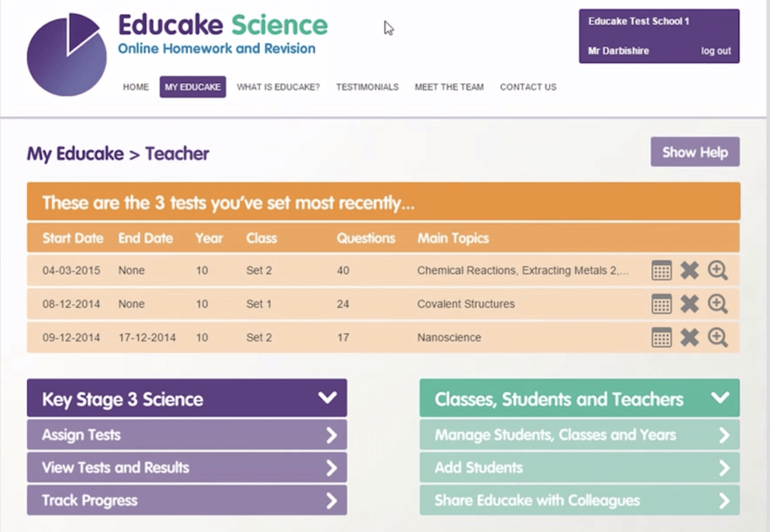Select the MEET THE TEAM menu item
770x532 pixels.
point(449,87)
